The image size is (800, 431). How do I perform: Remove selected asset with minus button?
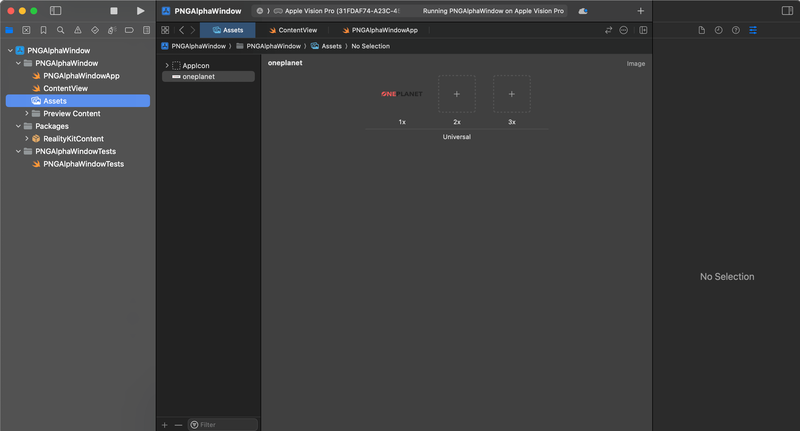click(x=178, y=424)
